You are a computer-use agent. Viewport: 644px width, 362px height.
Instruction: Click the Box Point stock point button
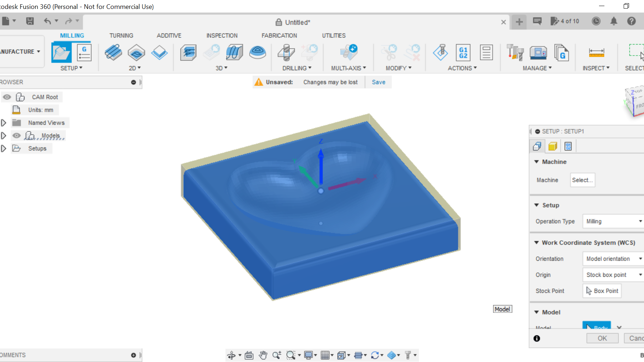602,291
